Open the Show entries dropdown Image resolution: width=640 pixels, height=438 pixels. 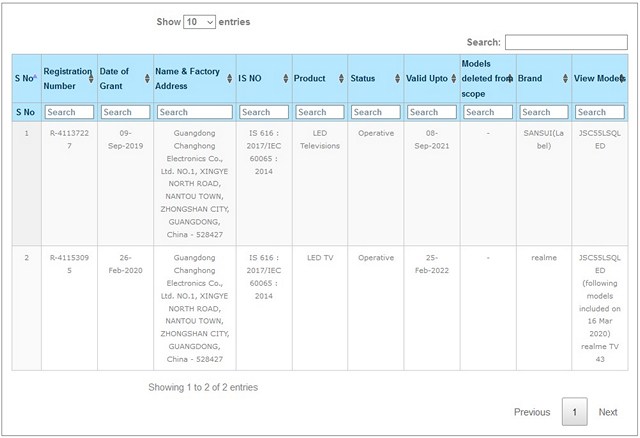(199, 22)
